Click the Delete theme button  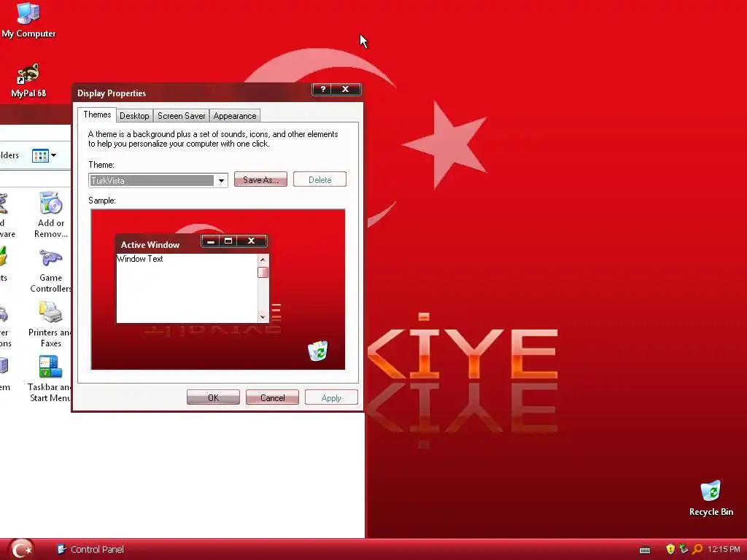click(x=320, y=179)
